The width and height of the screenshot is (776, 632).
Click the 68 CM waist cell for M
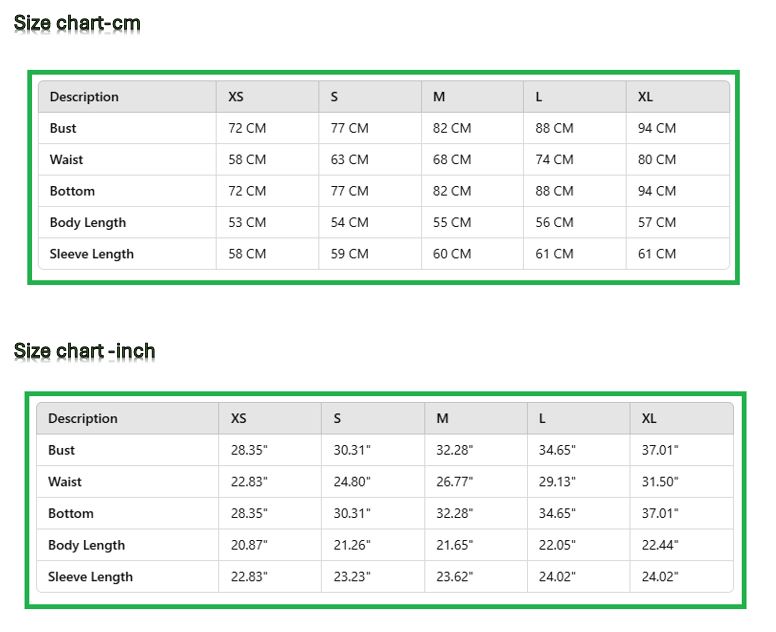(452, 160)
